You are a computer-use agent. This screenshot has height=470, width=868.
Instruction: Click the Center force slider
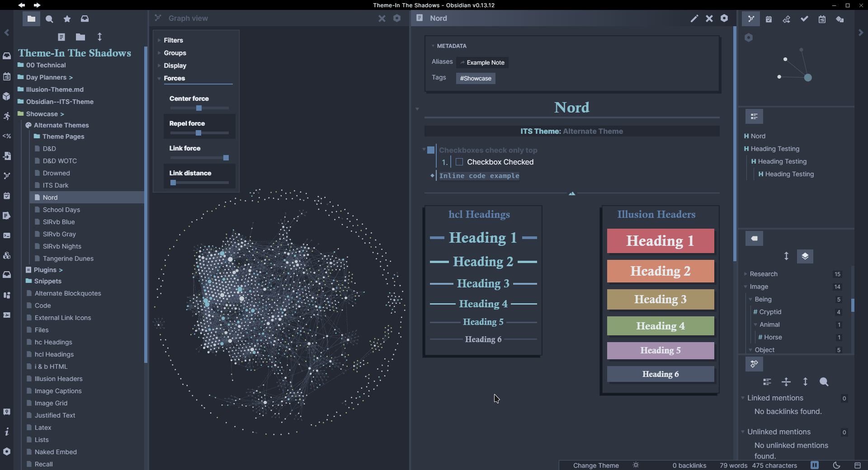coord(199,108)
